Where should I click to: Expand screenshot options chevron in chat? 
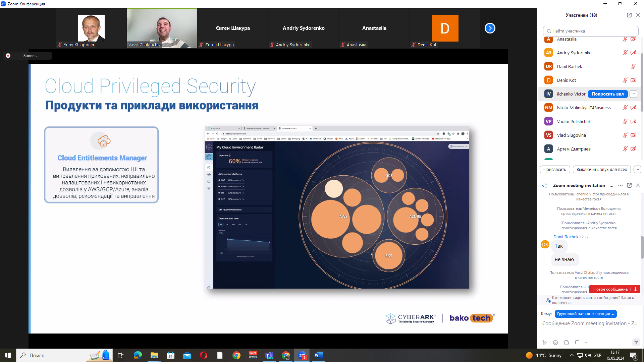click(586, 343)
